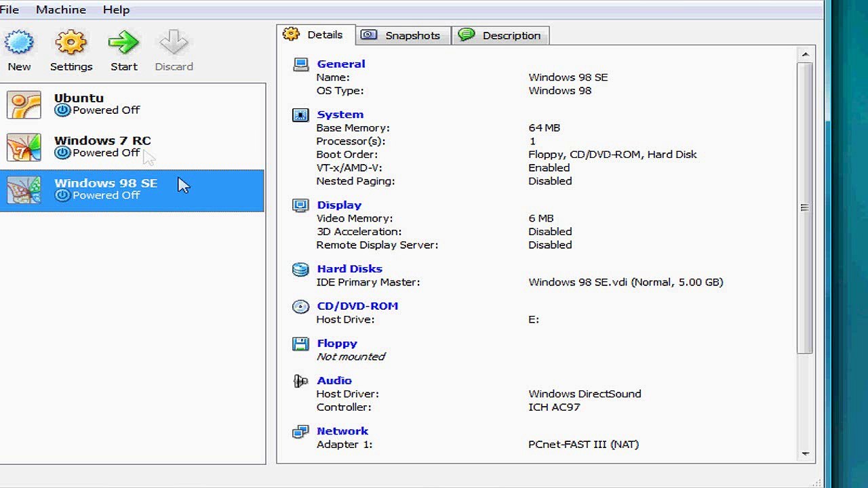Select the Windows 7 RC VM icon

point(24,148)
